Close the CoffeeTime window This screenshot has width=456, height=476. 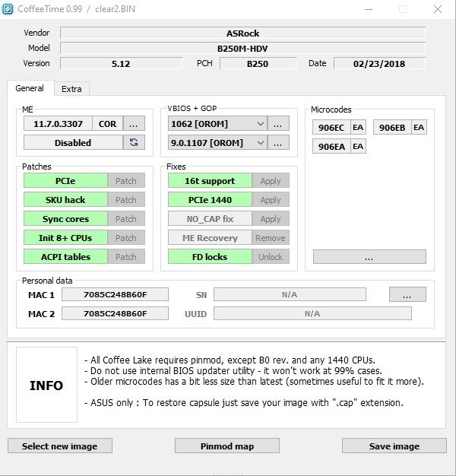(x=438, y=9)
